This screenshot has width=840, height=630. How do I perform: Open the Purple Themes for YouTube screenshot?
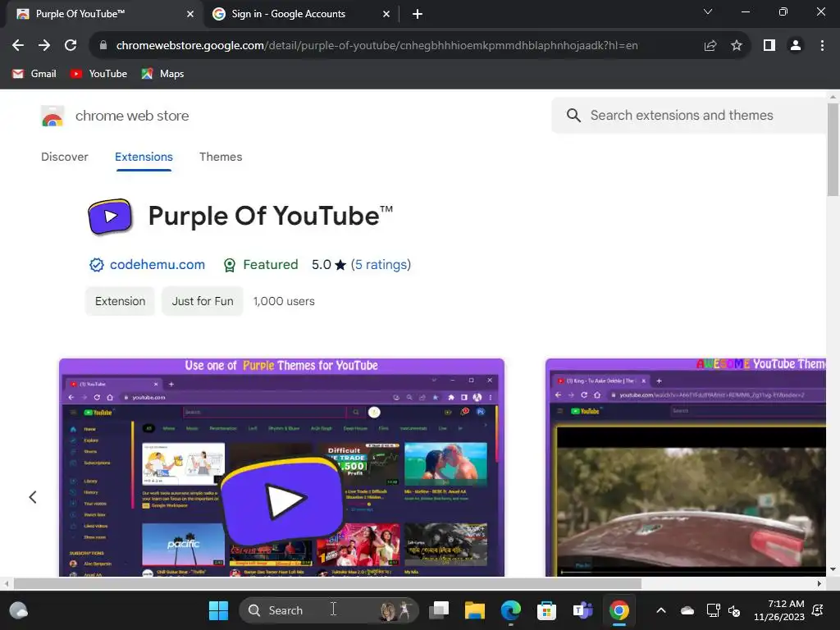(282, 468)
